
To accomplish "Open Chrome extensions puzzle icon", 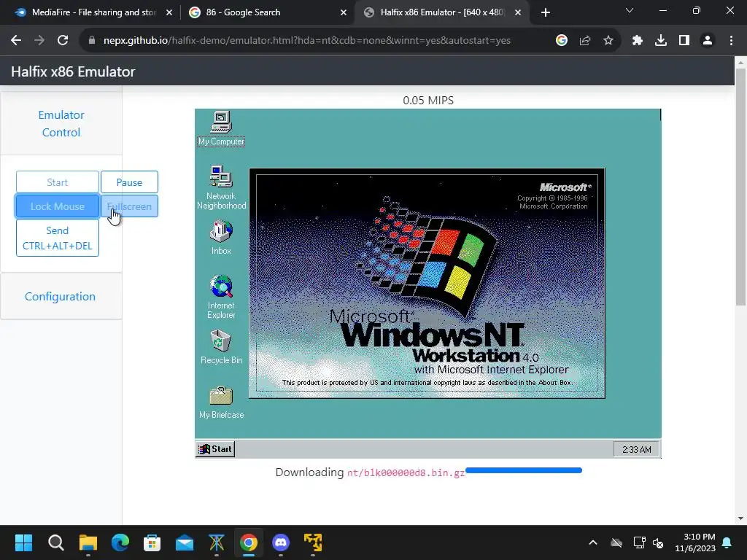I will pos(638,41).
